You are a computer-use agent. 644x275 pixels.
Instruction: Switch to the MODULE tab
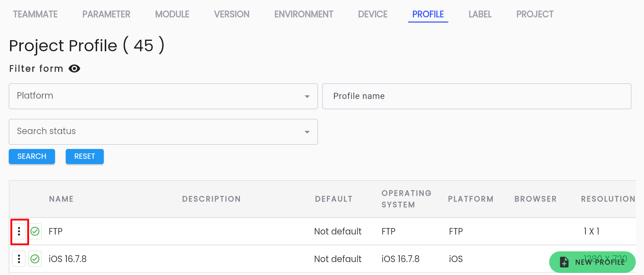172,14
